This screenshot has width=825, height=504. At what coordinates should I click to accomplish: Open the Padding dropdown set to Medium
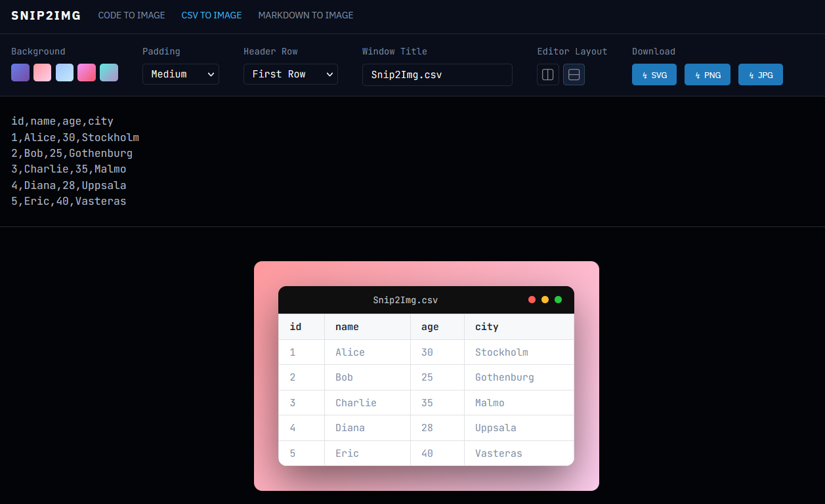coord(180,74)
